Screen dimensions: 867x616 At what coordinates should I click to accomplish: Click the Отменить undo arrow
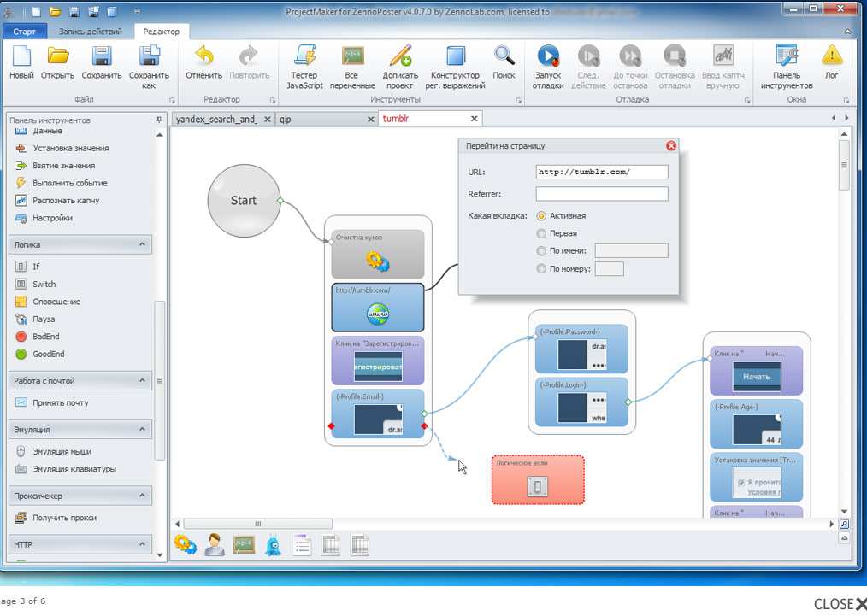click(x=203, y=57)
